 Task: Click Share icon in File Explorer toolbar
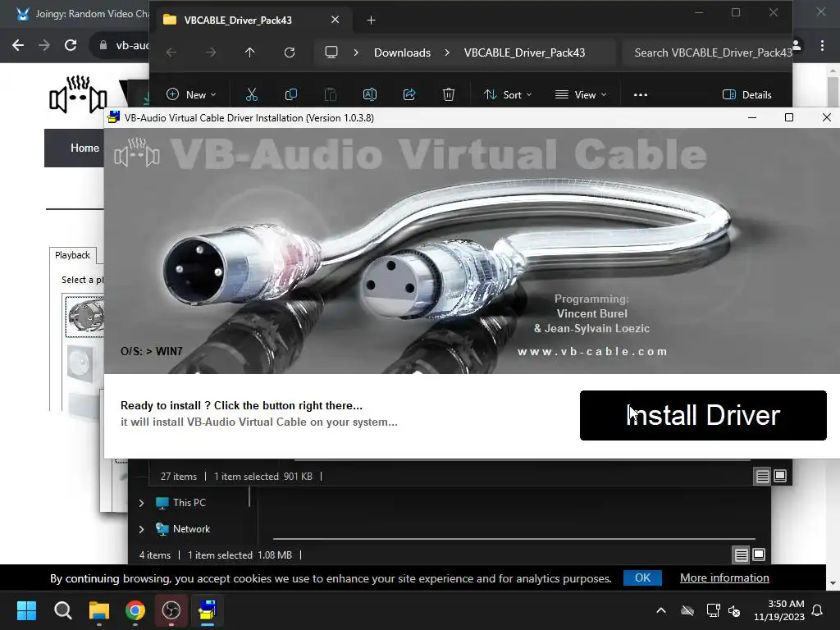(409, 95)
